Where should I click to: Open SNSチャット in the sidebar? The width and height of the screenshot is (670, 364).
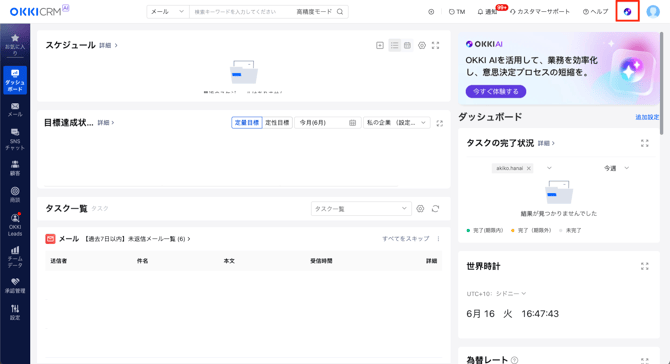(15, 139)
